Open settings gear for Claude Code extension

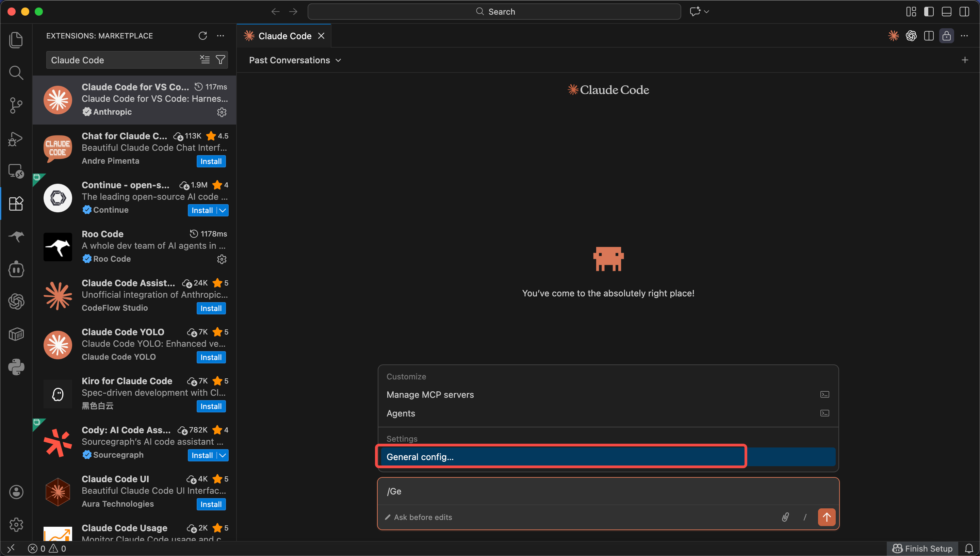[222, 112]
